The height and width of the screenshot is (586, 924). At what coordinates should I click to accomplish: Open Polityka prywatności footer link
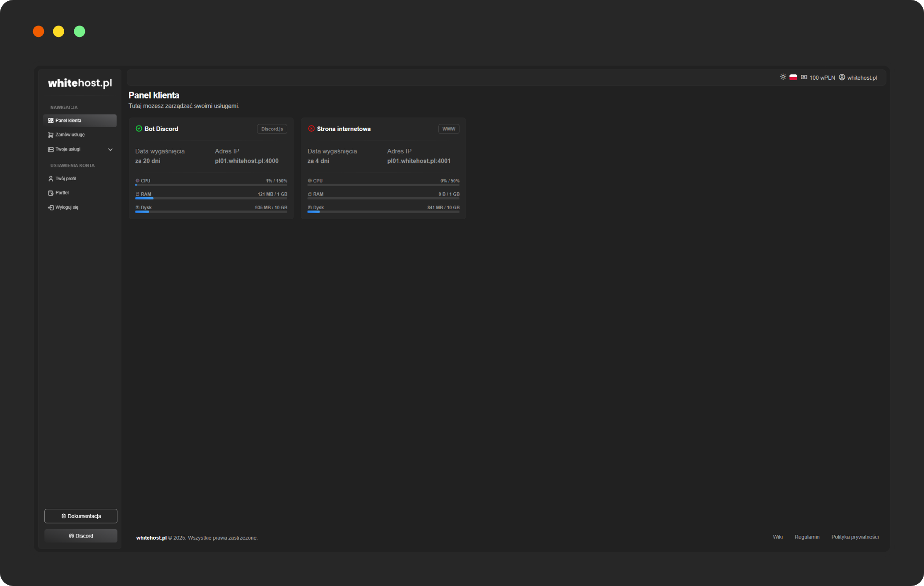click(x=855, y=537)
